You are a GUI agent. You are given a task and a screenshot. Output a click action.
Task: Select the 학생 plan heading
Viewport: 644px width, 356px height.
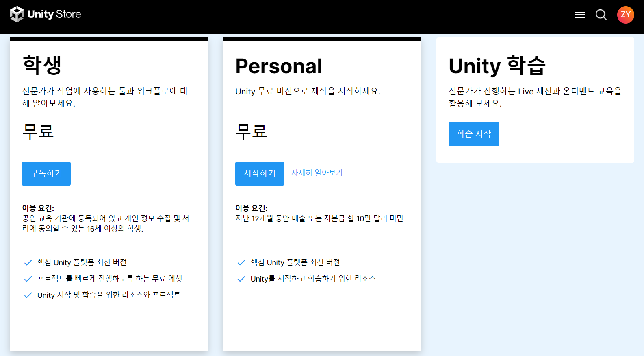42,65
